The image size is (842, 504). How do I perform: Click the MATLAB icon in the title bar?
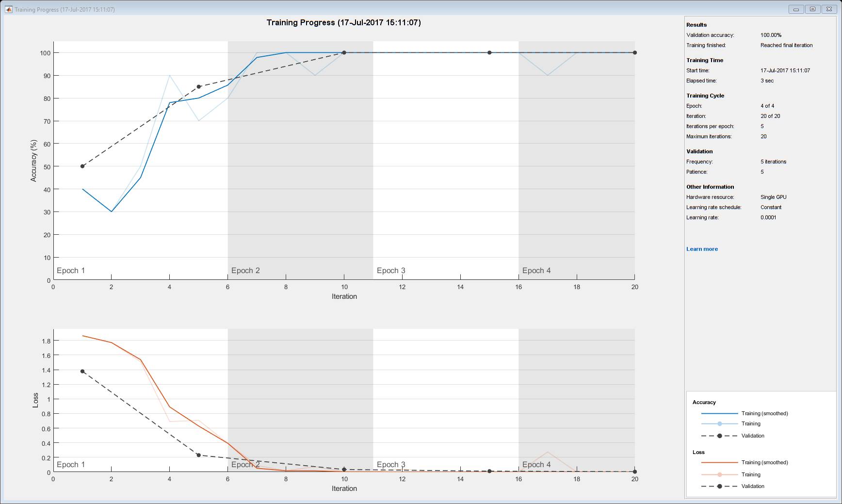point(9,9)
